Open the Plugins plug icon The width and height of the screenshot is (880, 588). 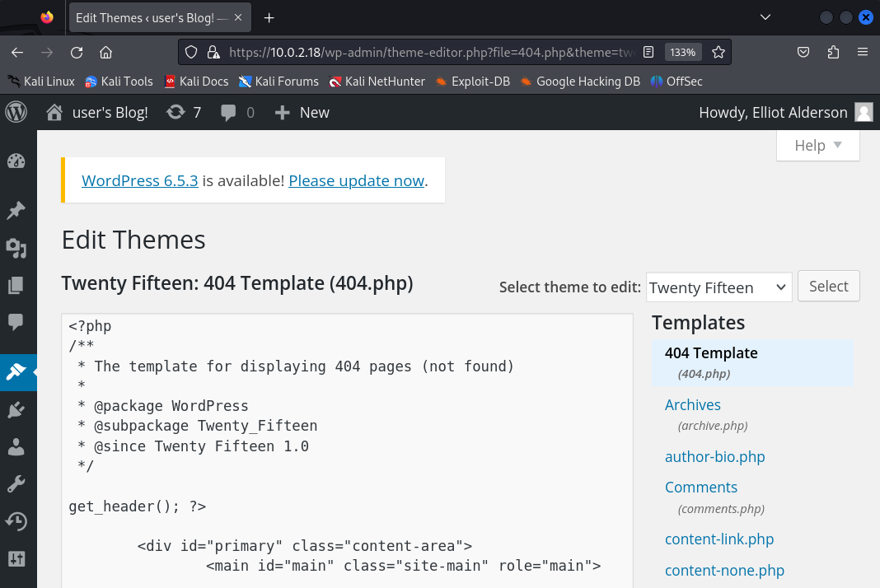(16, 409)
